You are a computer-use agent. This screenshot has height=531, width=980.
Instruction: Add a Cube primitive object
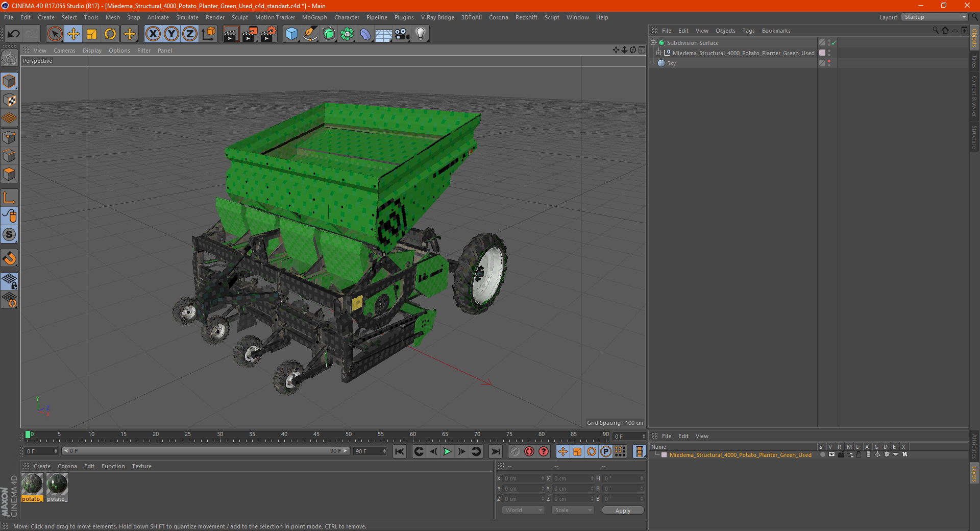pyautogui.click(x=291, y=34)
